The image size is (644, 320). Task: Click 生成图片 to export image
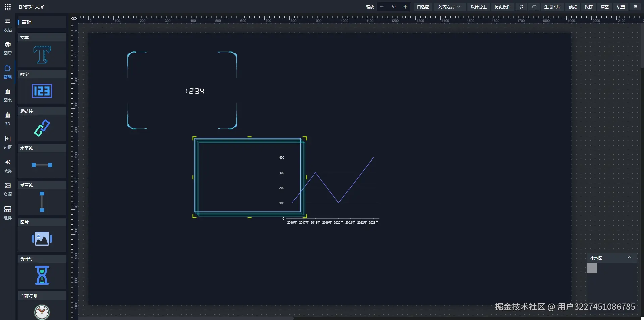pyautogui.click(x=552, y=7)
